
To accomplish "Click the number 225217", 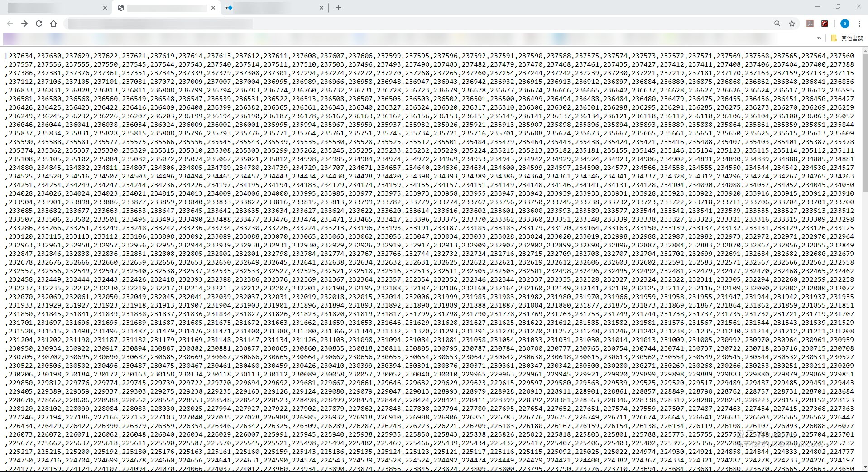I will tap(21, 452).
